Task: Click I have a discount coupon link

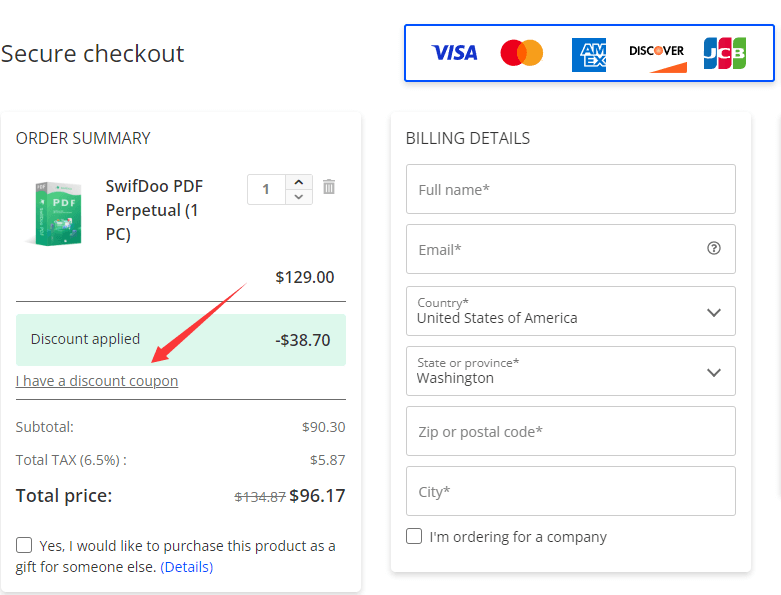Action: 97,381
